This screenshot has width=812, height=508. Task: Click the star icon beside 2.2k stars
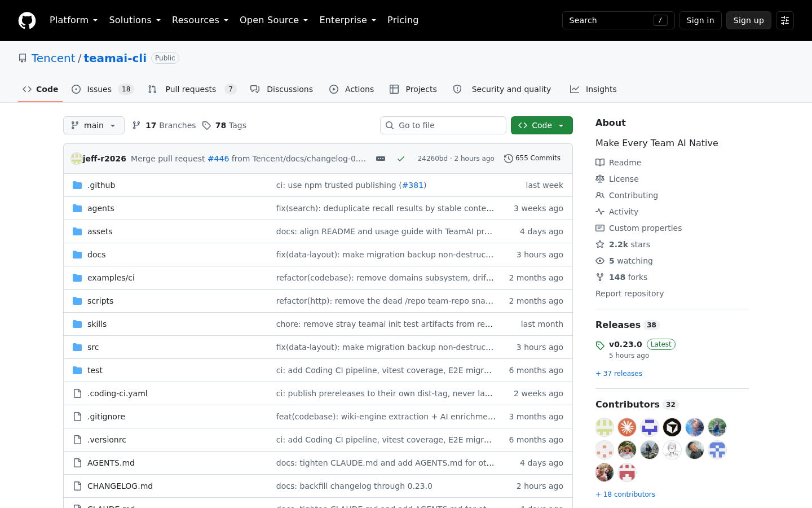click(x=600, y=244)
